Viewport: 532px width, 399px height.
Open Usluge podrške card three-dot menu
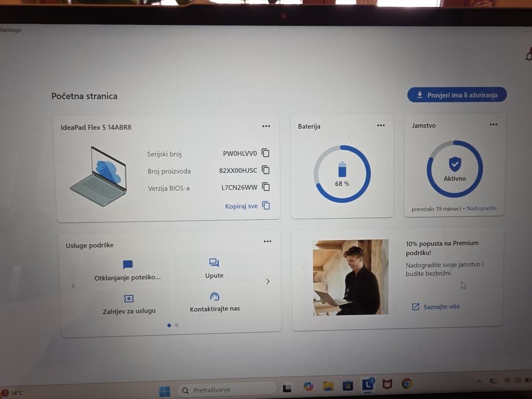click(x=267, y=241)
